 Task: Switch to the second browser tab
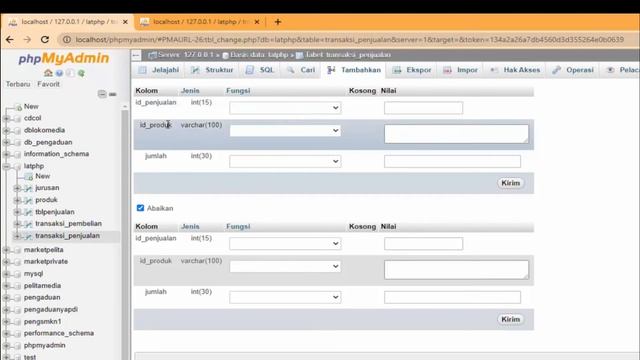click(x=200, y=22)
